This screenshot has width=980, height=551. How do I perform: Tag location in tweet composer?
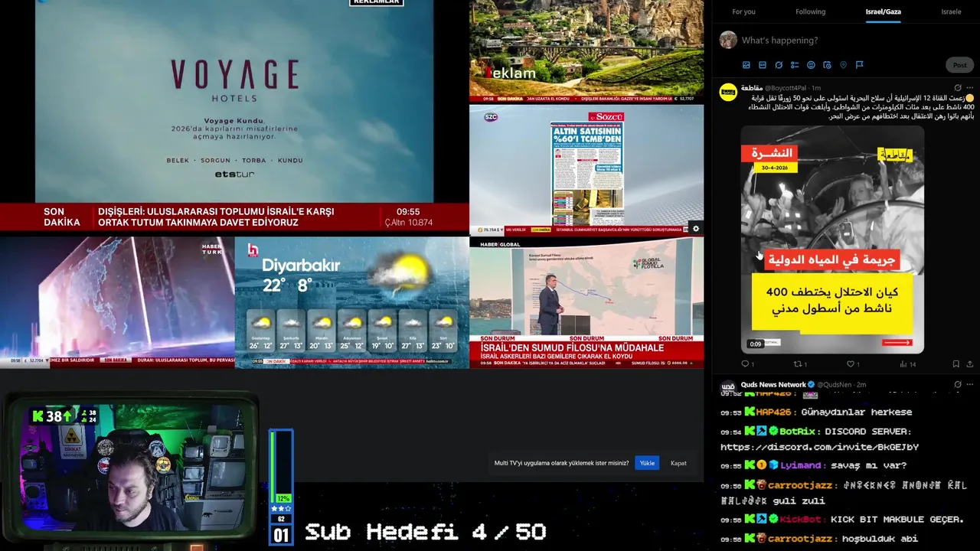click(x=843, y=65)
